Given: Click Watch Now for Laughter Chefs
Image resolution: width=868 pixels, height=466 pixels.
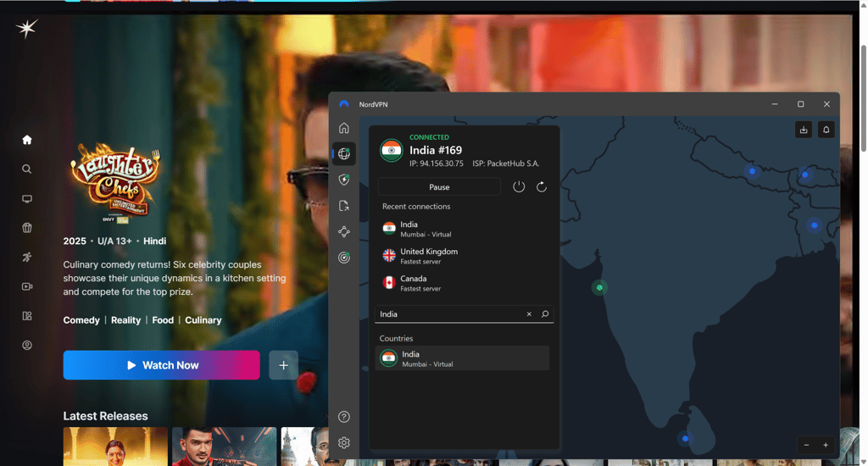Looking at the screenshot, I should click(161, 364).
